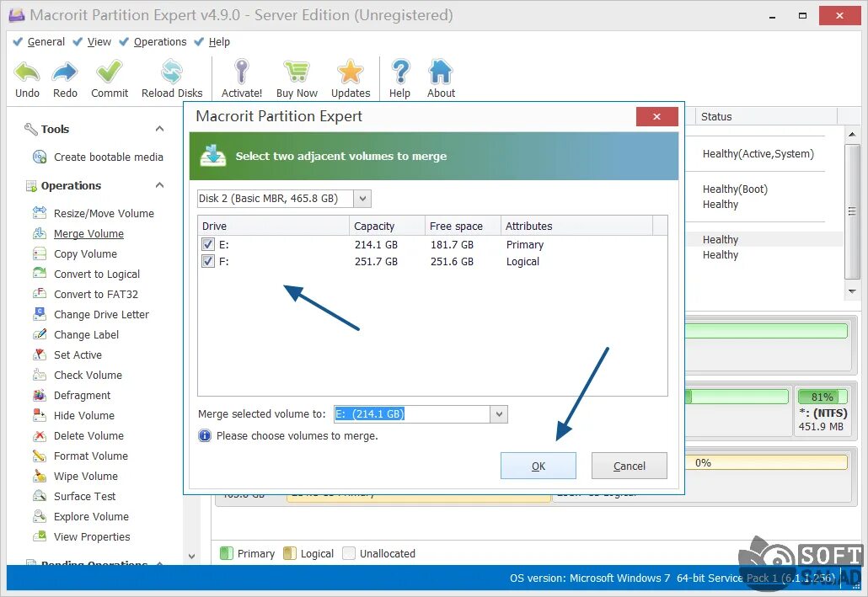Click the OS version status bar text

coord(672,578)
